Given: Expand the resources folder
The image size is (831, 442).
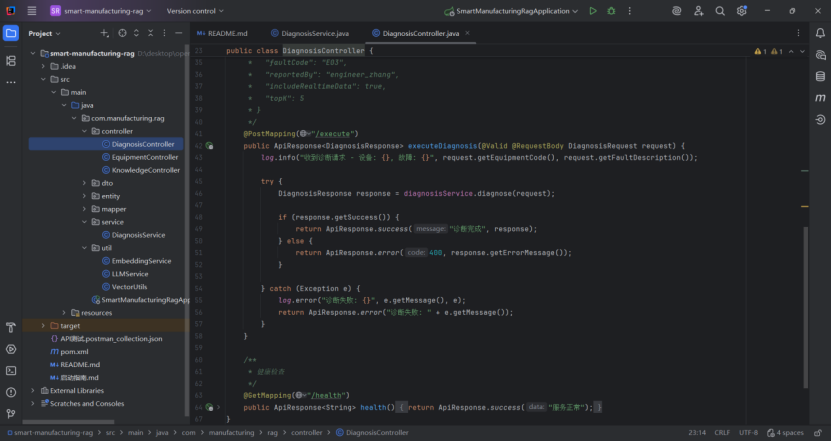Looking at the screenshot, I should point(64,313).
